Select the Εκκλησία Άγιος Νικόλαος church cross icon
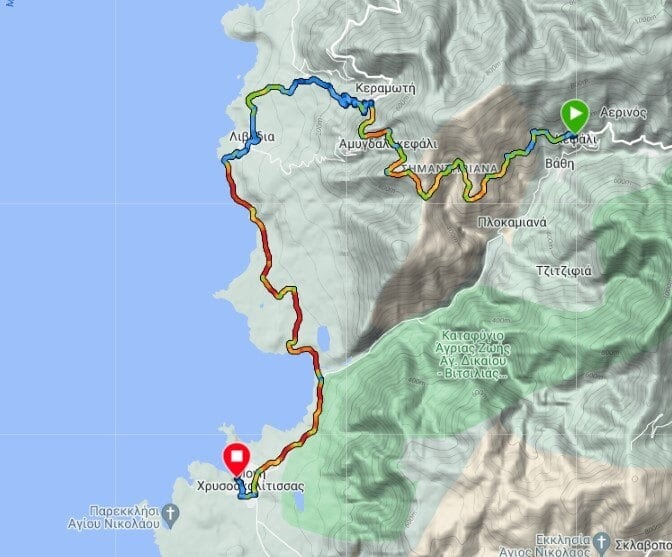672x557 pixels. pos(601,544)
